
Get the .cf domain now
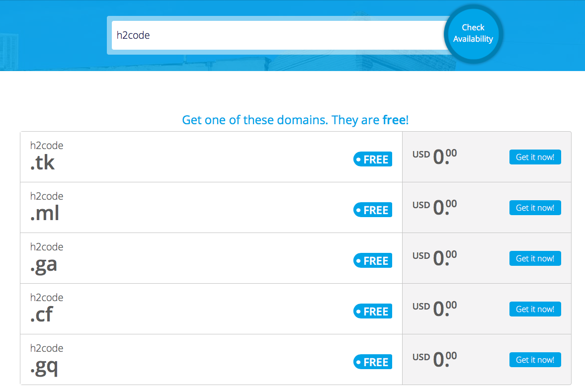pos(535,309)
